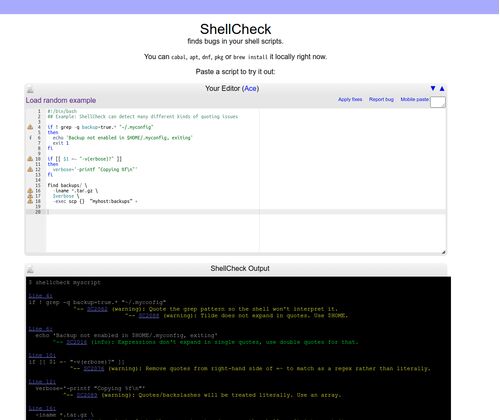The image size is (500, 420).
Task: Click the ShellCheck page heading
Action: coord(235,29)
